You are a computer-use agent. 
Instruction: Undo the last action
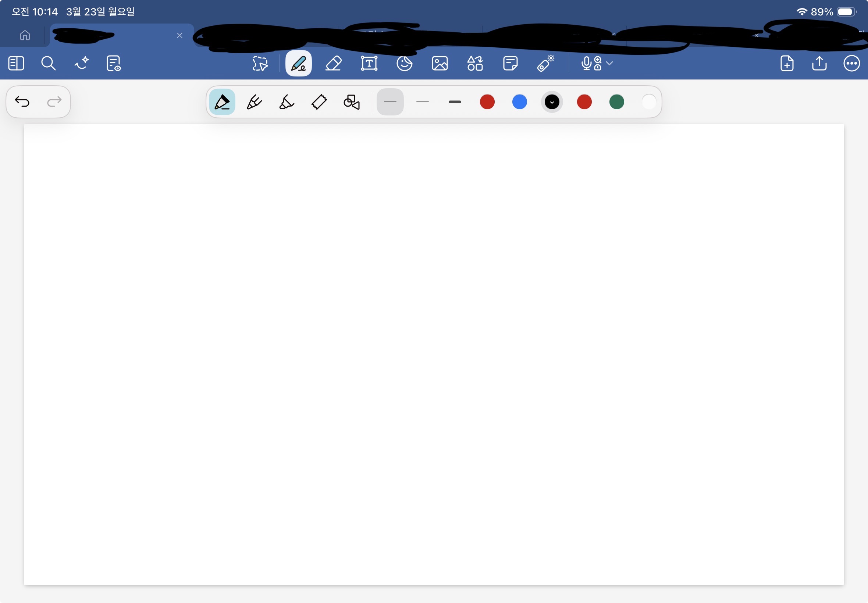coord(22,101)
